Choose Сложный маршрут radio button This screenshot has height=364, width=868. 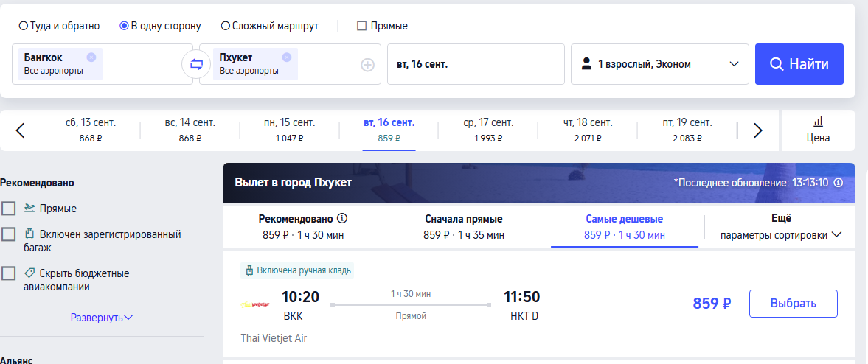click(226, 26)
